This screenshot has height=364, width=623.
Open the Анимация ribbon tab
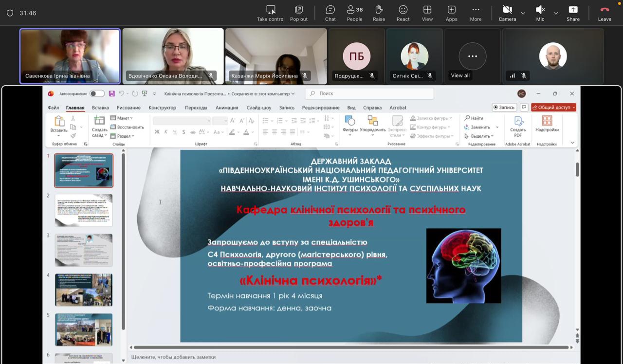(227, 108)
